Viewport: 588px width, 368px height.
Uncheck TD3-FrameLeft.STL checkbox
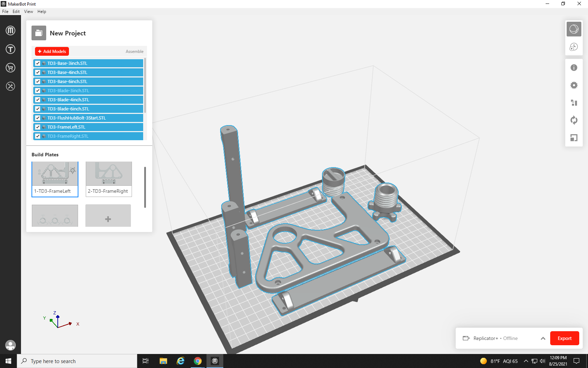[38, 127]
